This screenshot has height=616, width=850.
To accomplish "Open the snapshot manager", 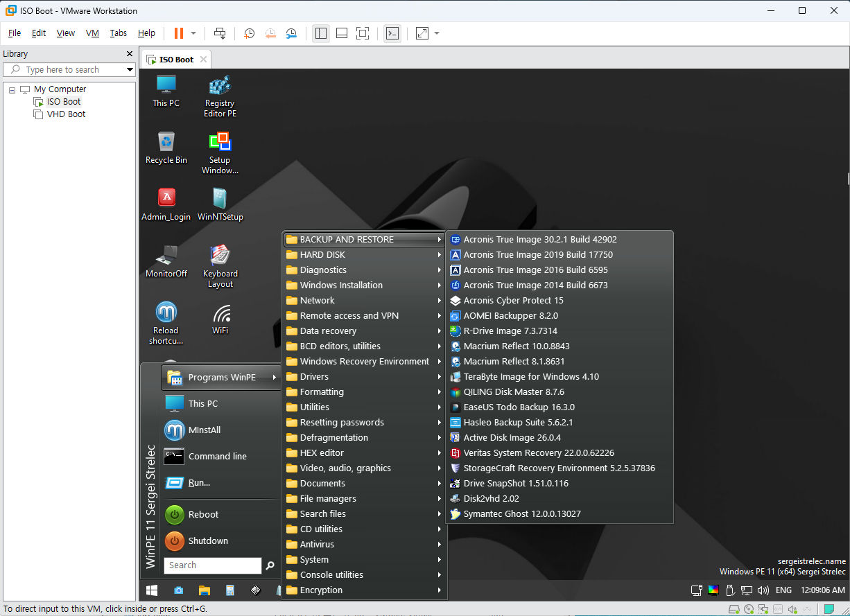I will click(291, 33).
